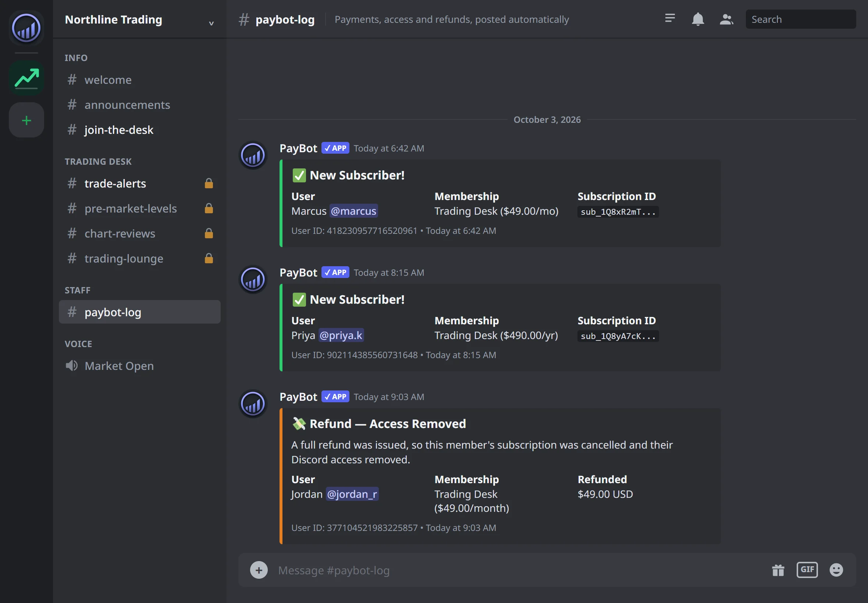Click User ID 902114385560731648 footer
Screen dimensions: 868x603
(354, 355)
